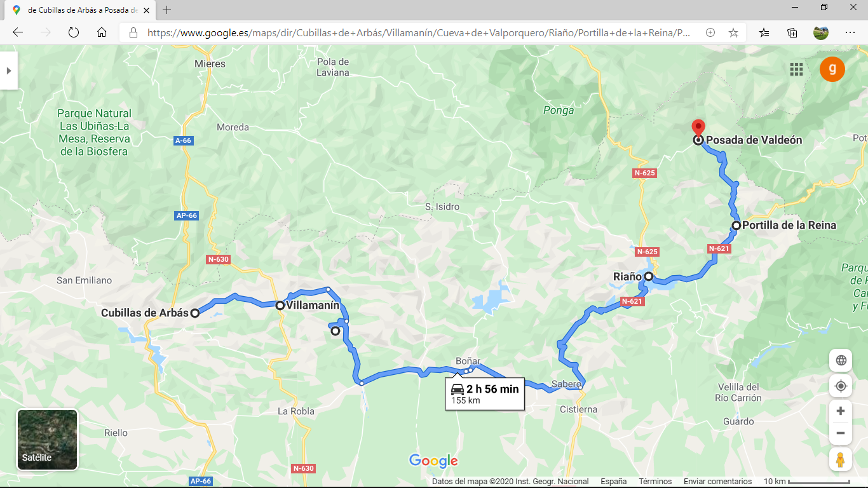868x488 pixels.
Task: Switch to Satélite map layer
Action: [47, 440]
